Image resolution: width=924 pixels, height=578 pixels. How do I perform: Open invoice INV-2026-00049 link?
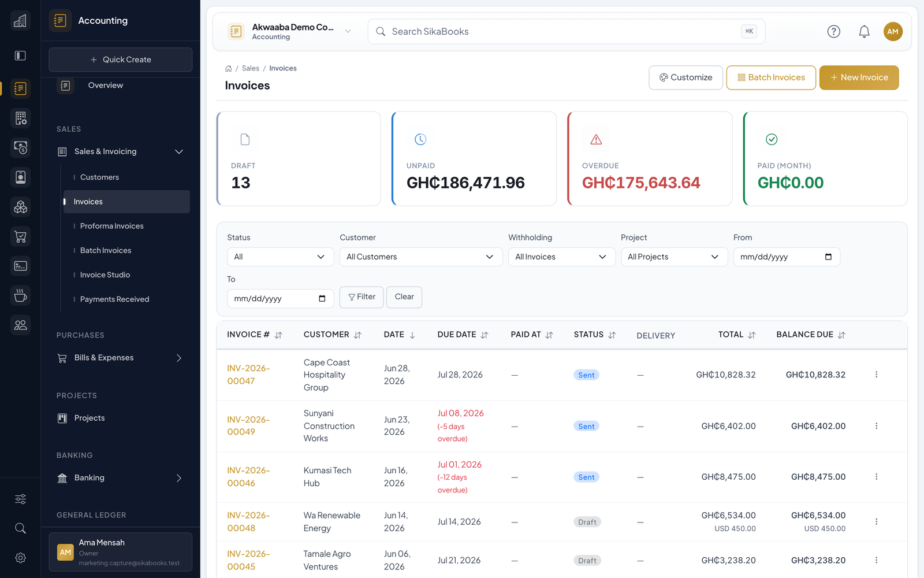click(248, 426)
